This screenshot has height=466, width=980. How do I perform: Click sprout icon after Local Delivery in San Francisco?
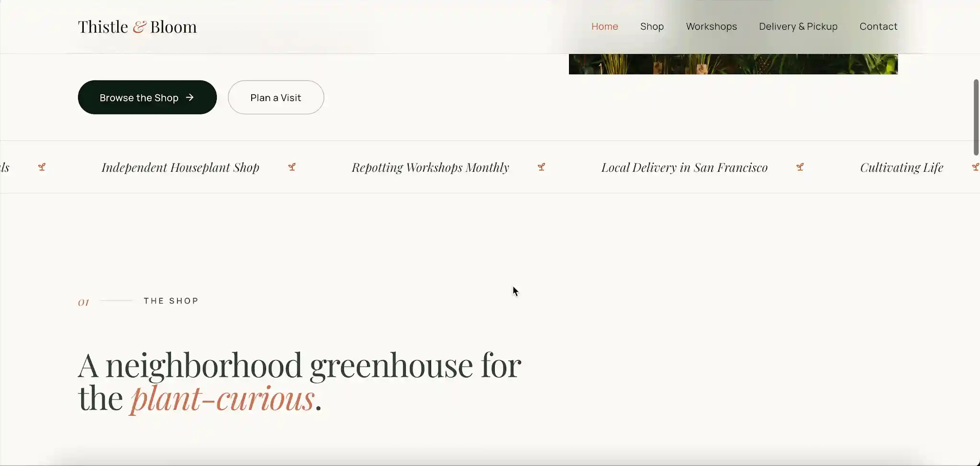[800, 167]
